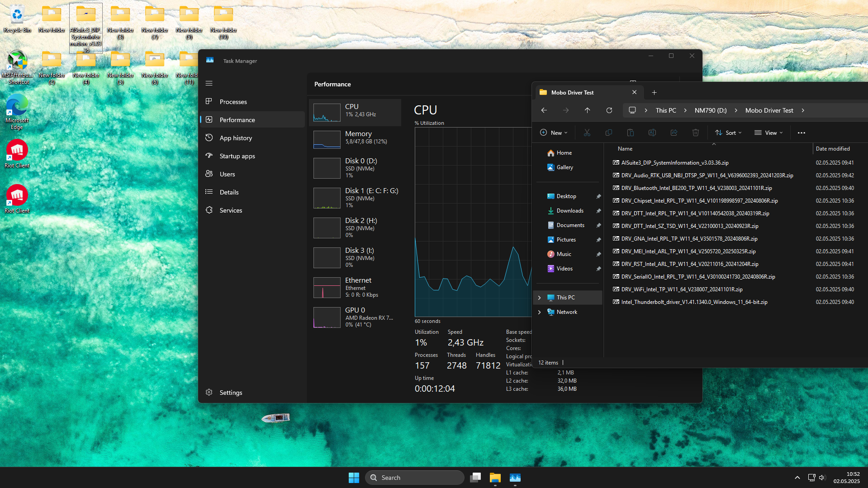This screenshot has height=488, width=868.
Task: Switch to the Processes page
Action: [233, 102]
